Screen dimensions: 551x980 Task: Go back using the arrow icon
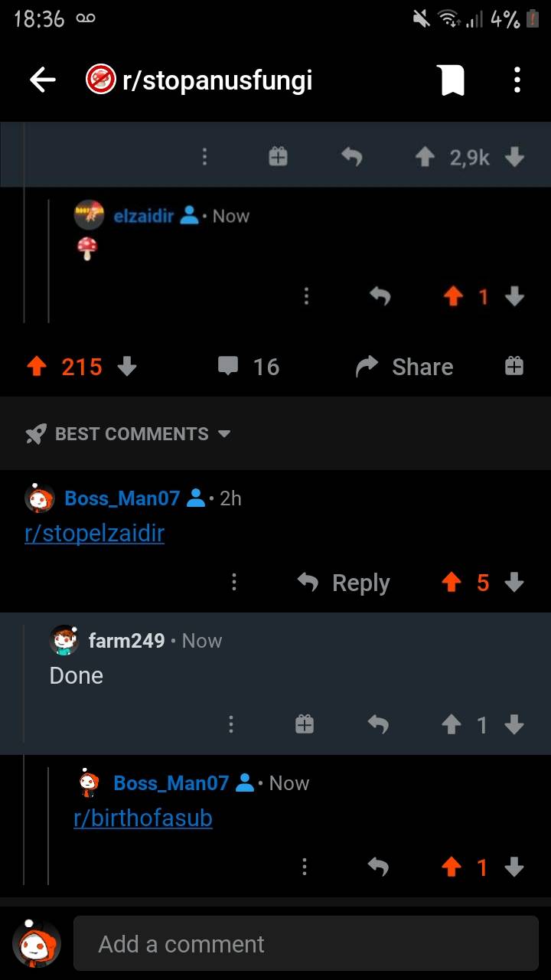[x=43, y=80]
